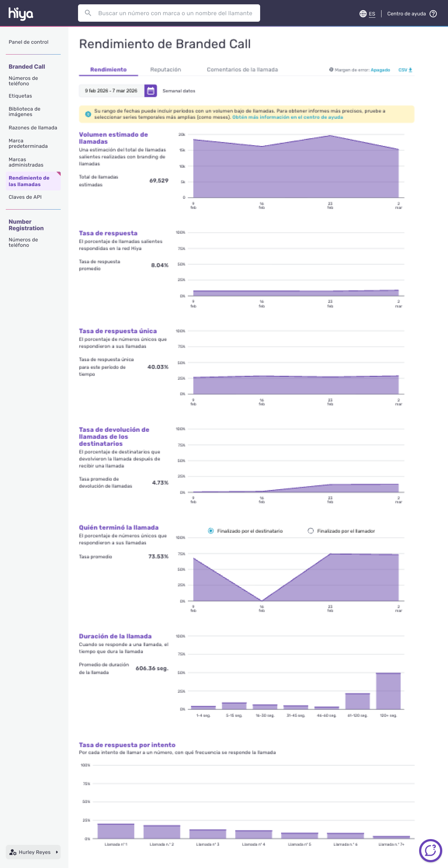Open the calendar date picker
Screen dimensions: 448x868
pos(151,91)
